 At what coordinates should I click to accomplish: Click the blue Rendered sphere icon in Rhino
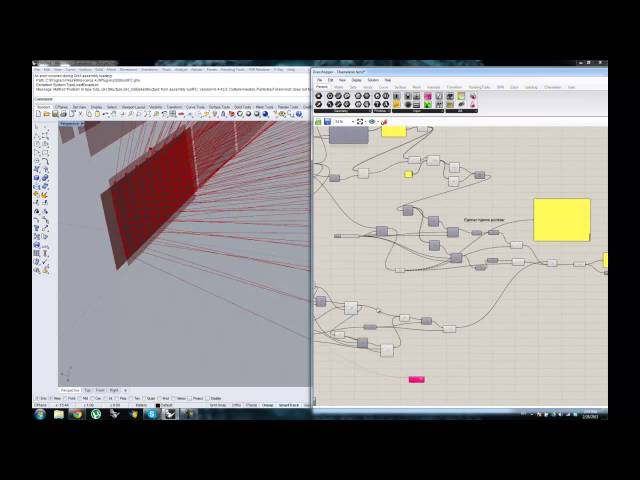[x=265, y=114]
